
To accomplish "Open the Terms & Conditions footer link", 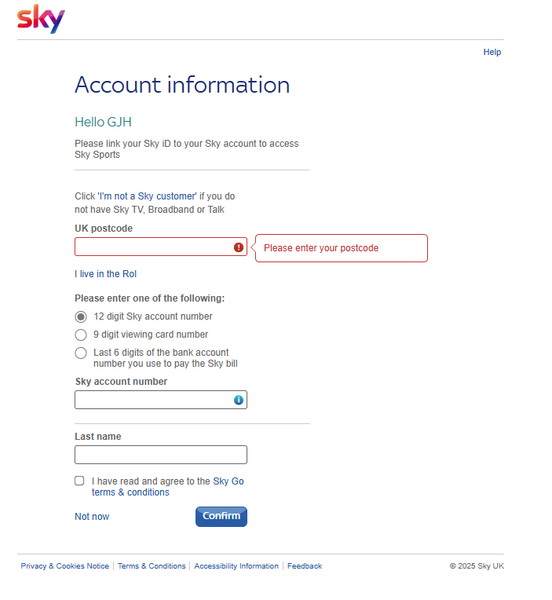I will [151, 566].
